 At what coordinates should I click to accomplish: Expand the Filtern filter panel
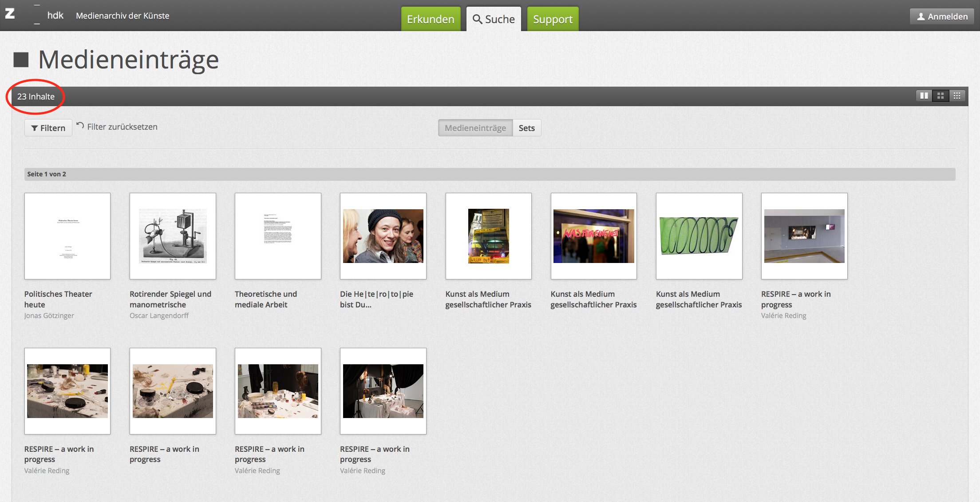pyautogui.click(x=48, y=128)
